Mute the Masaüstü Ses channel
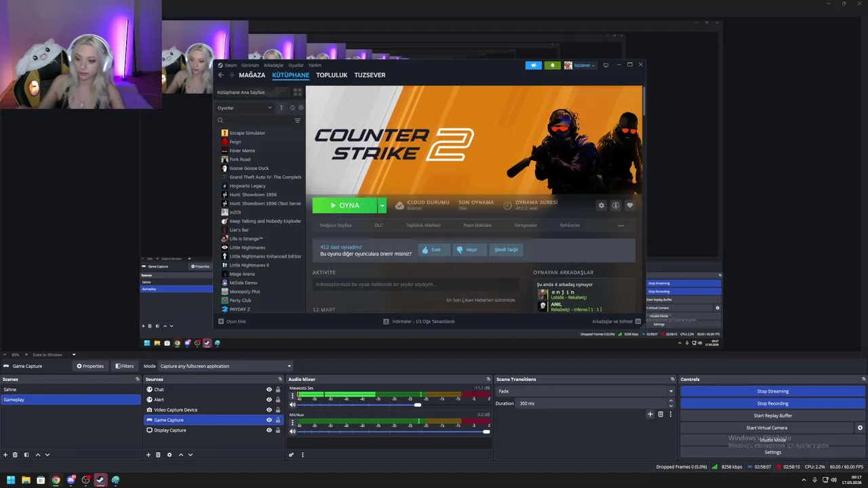 click(x=293, y=405)
